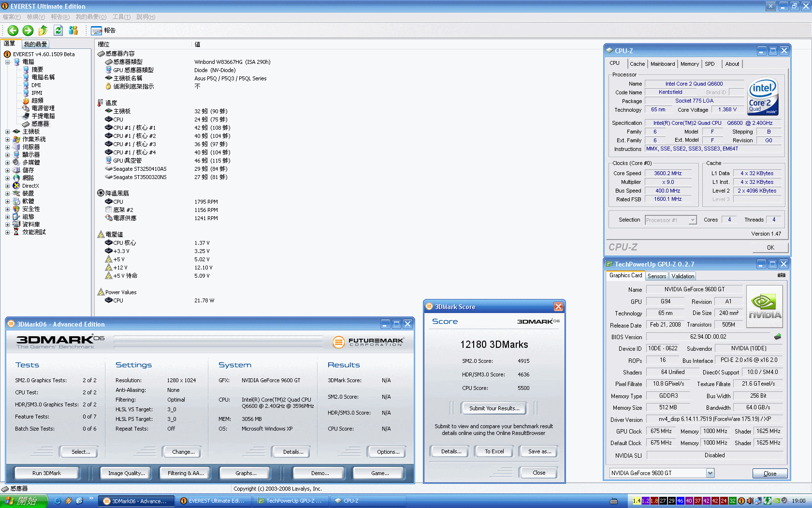Click the Internet Explorer quick launch icon
The width and height of the screenshot is (812, 508).
coord(58,501)
